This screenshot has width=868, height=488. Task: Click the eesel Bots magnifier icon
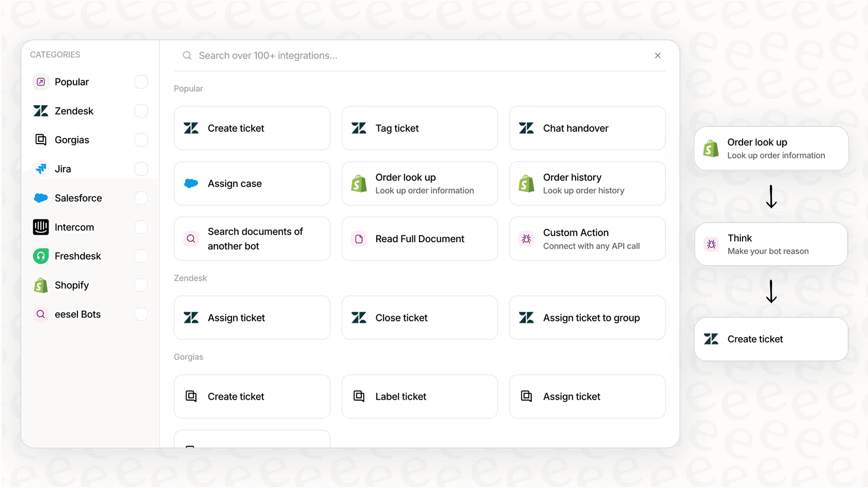(x=41, y=314)
